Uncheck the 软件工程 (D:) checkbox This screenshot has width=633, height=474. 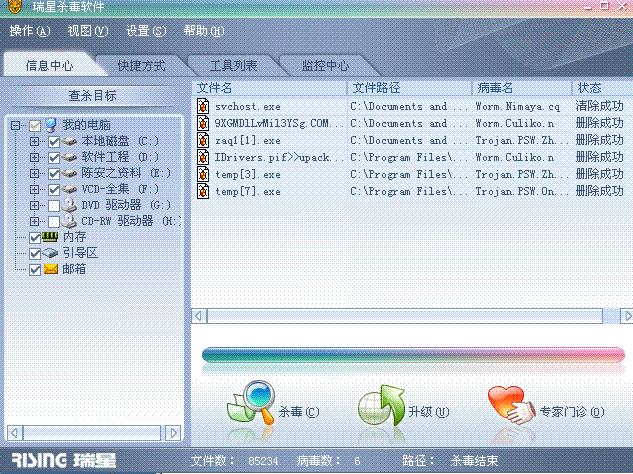[54, 157]
